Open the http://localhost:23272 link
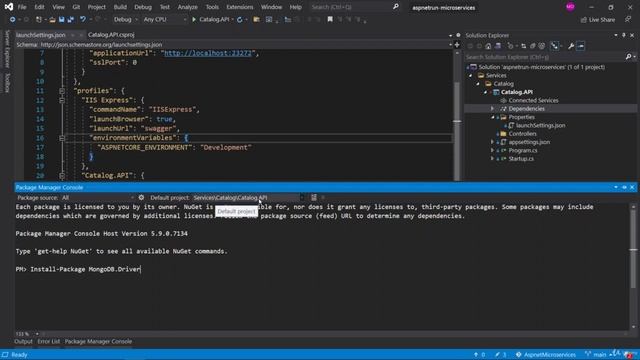640x360 pixels. [x=208, y=53]
